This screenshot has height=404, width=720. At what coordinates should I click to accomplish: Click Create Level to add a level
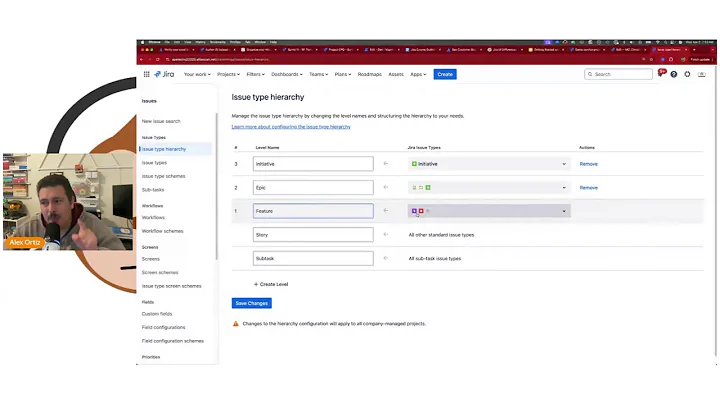[x=271, y=284]
